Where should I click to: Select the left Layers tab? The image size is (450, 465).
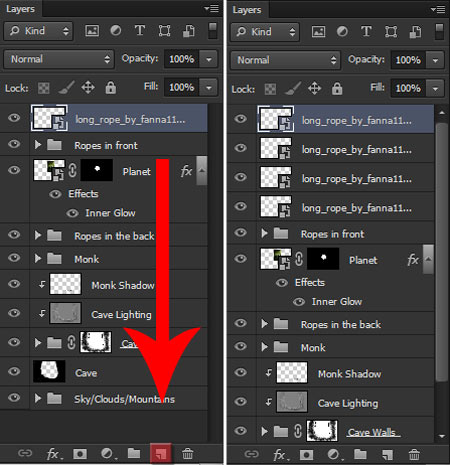pos(21,9)
